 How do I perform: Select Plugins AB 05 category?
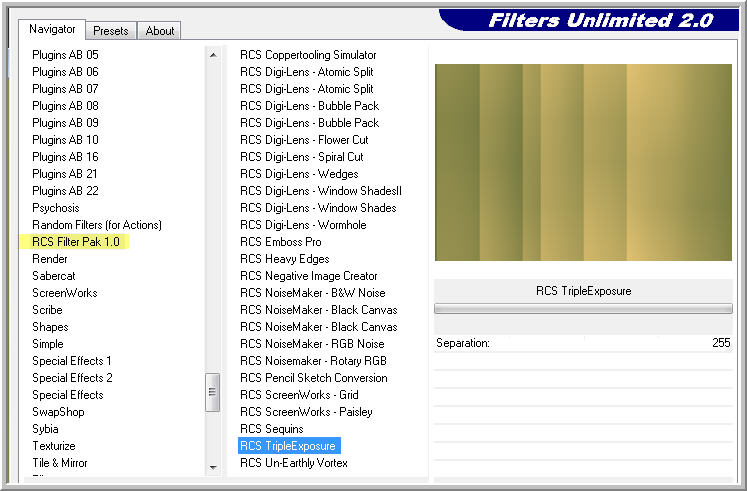tap(65, 55)
